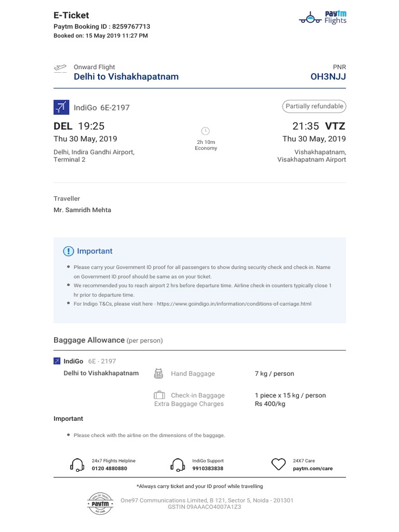Screen dimensions: 399x532
Task: Open the paytm.com/care link
Action: click(313, 469)
